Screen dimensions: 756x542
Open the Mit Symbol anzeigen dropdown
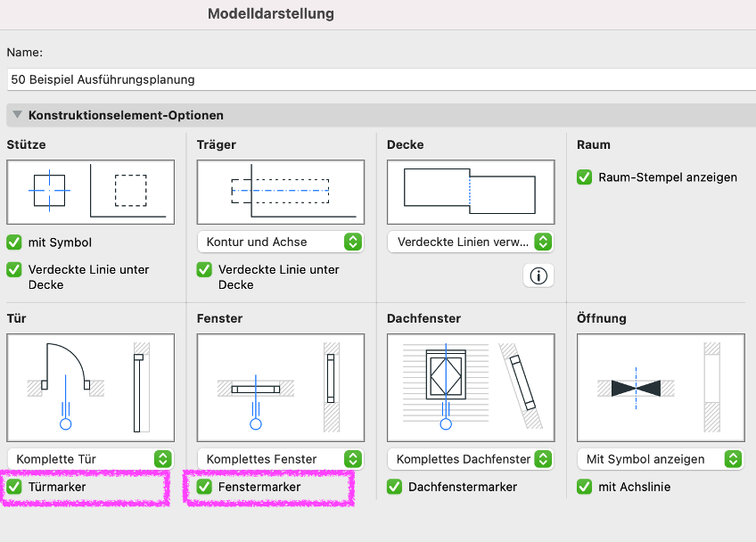(661, 459)
